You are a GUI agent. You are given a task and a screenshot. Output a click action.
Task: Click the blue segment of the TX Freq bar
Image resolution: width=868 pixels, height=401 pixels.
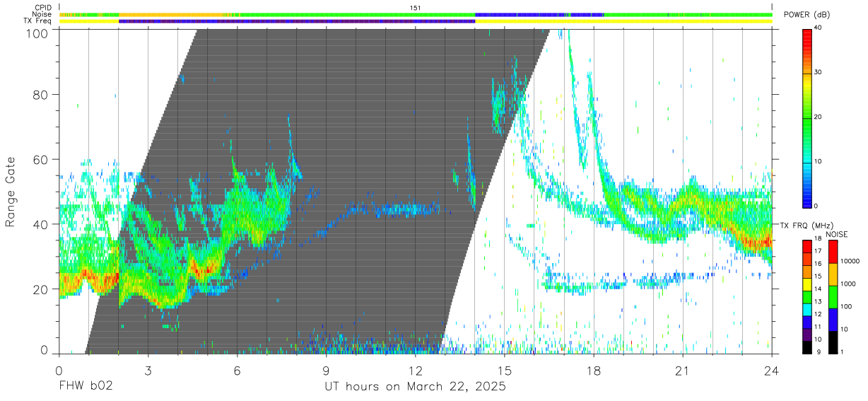pos(297,21)
